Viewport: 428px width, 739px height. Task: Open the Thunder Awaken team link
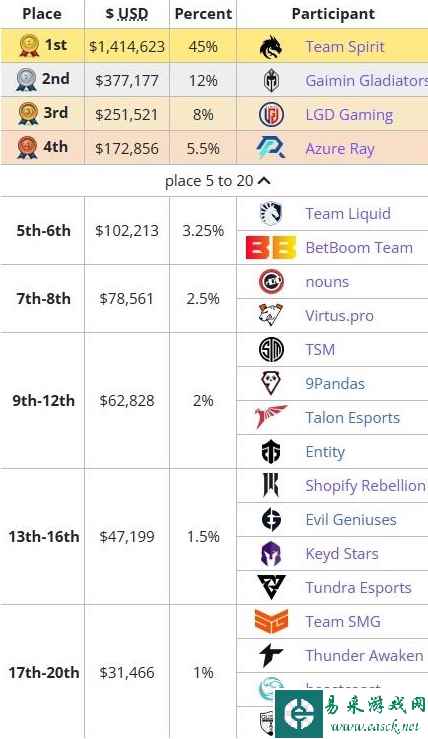pos(364,655)
